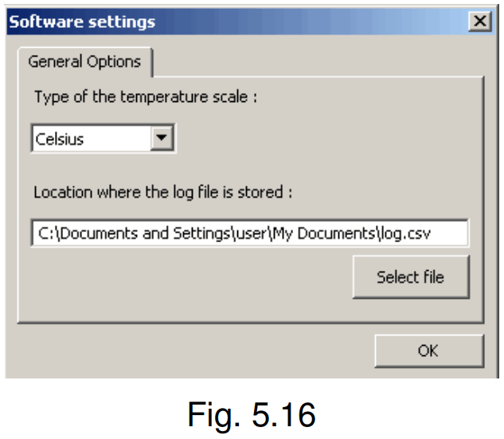The height and width of the screenshot is (439, 504).
Task: Click the 'Type of the temperature scale' label
Action: point(146,98)
